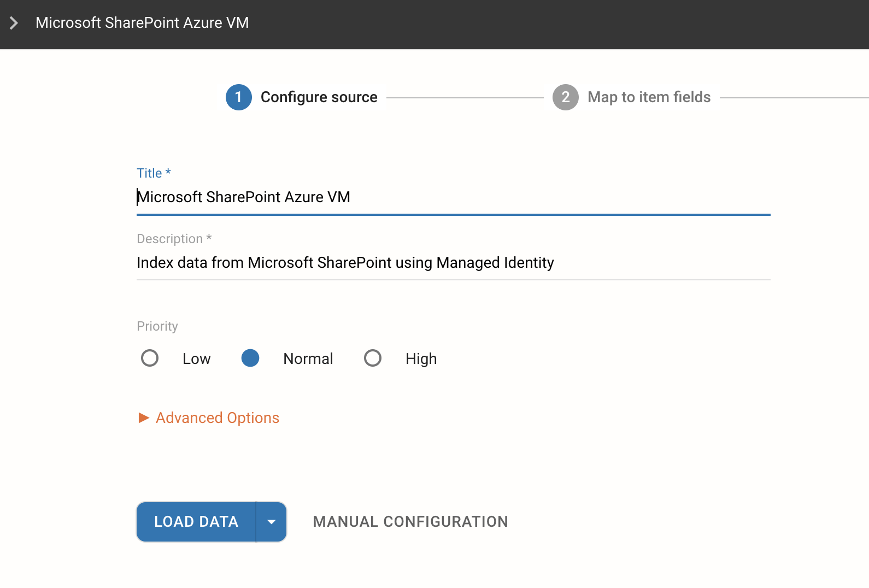Select the Configure source step label
Viewport: 869px width, 588px height.
[x=319, y=97]
